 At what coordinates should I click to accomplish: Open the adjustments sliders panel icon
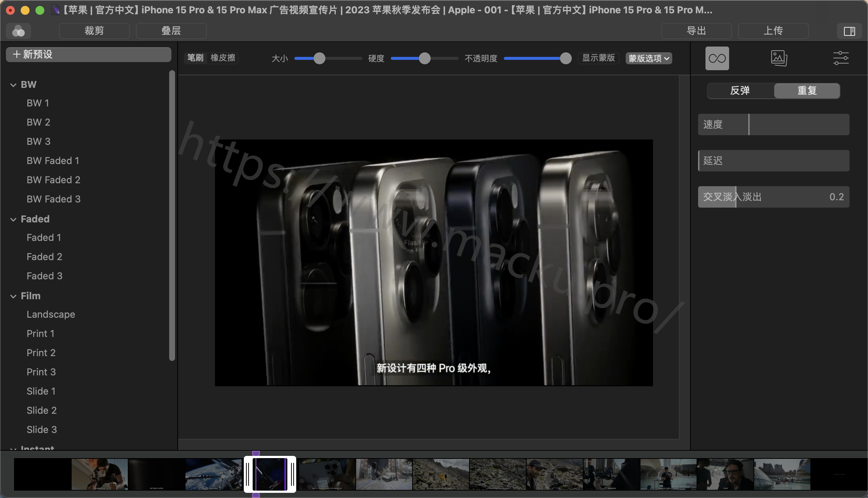coord(841,58)
